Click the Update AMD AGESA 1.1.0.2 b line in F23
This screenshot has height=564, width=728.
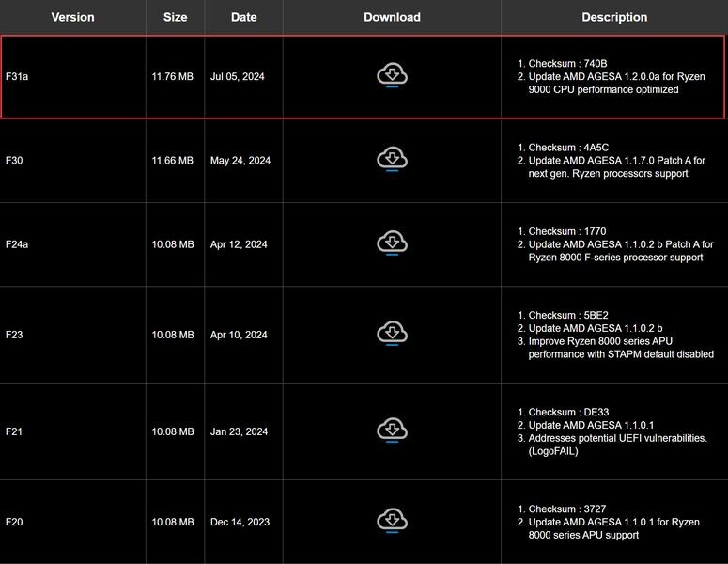coord(596,328)
